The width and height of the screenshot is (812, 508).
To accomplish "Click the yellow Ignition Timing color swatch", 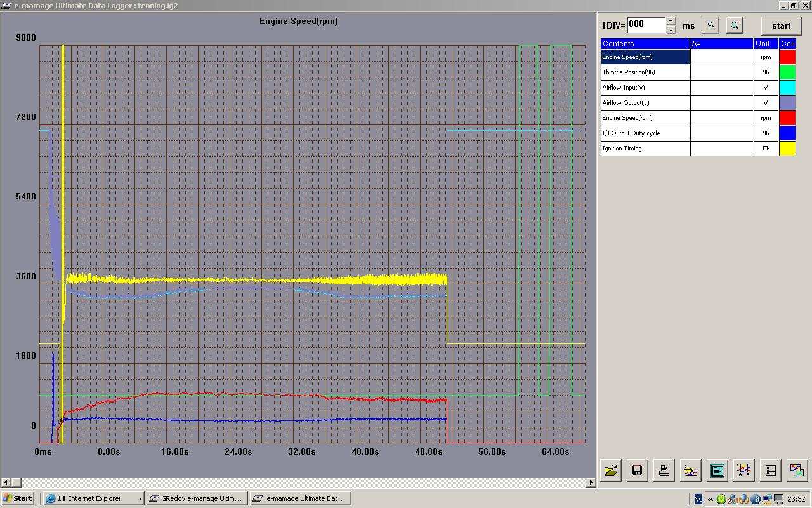I will pos(787,149).
